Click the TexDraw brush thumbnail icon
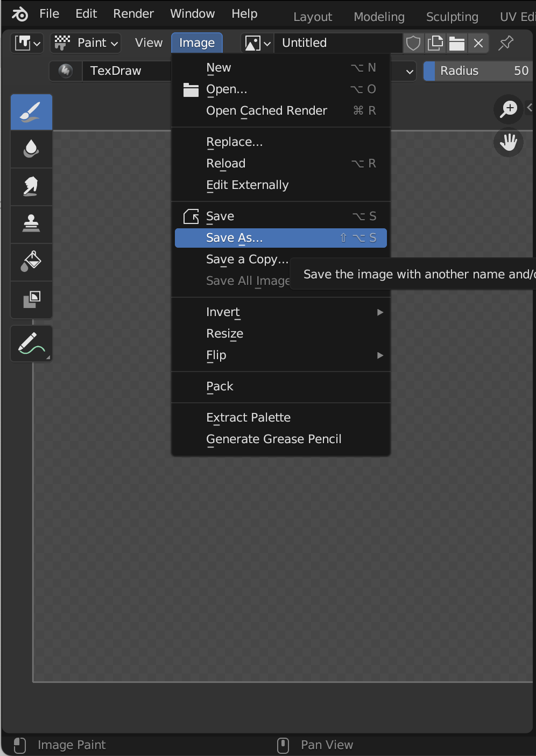 click(x=66, y=71)
